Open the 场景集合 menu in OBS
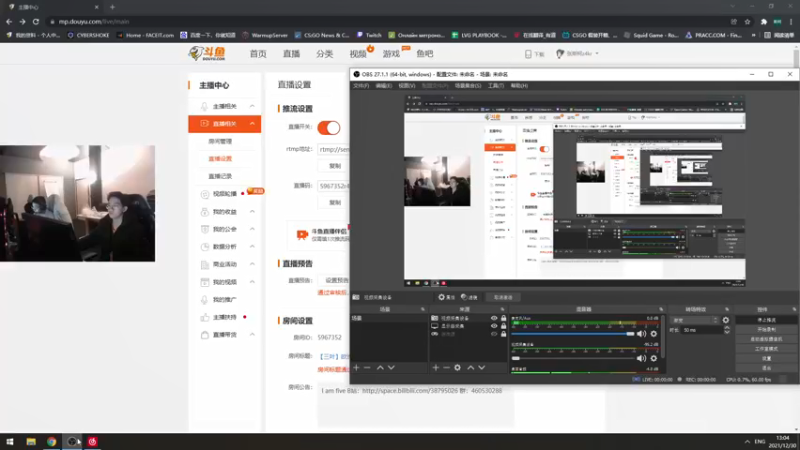Image resolution: width=800 pixels, height=450 pixels. tap(468, 86)
